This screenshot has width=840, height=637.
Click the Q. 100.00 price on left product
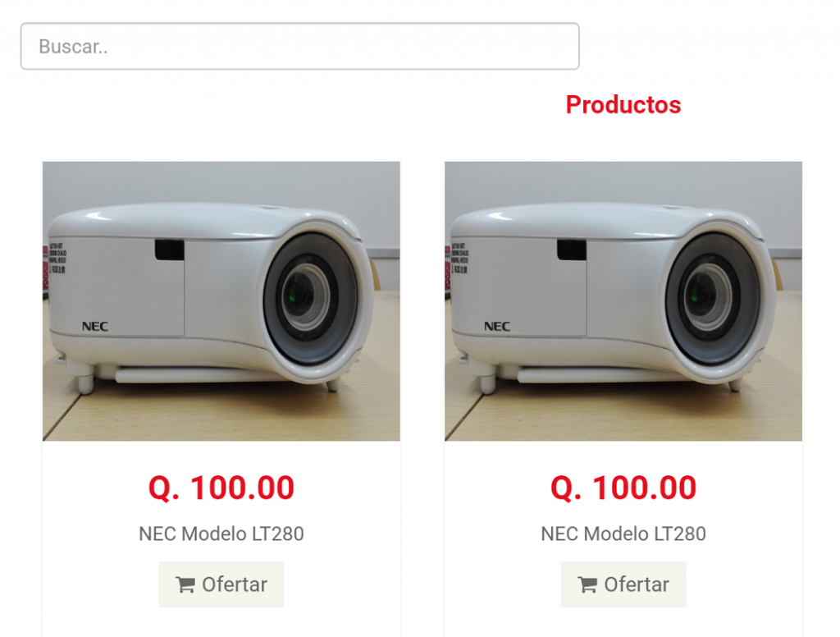pos(221,488)
